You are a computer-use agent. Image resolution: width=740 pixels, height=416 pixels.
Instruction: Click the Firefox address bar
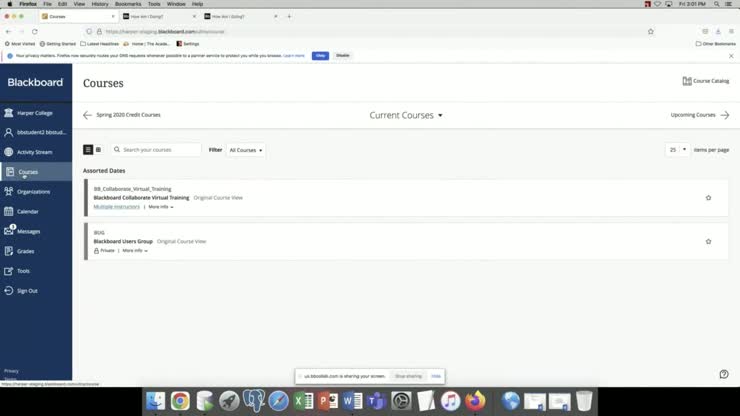coord(368,32)
